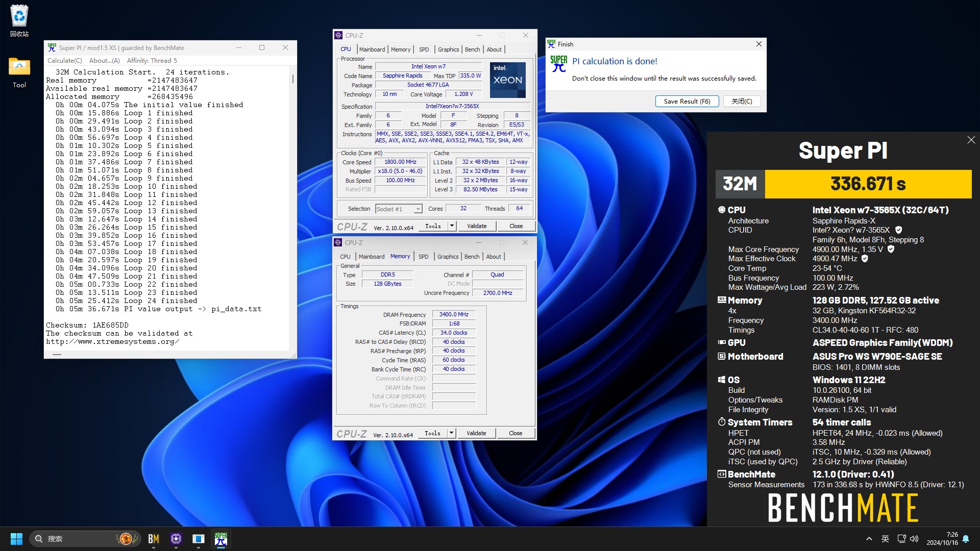Click the 336.671 s result banner
The width and height of the screenshot is (980, 551).
[x=868, y=184]
